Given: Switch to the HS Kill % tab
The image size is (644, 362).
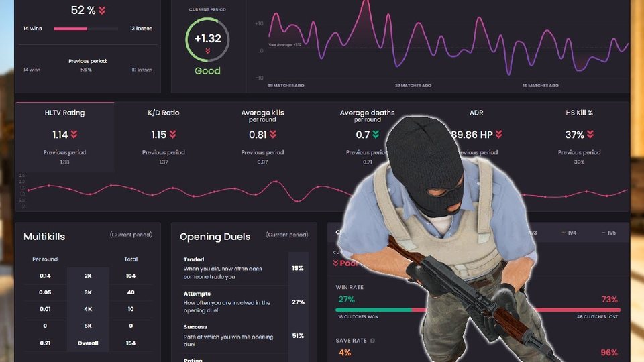Looking at the screenshot, I should [x=579, y=137].
